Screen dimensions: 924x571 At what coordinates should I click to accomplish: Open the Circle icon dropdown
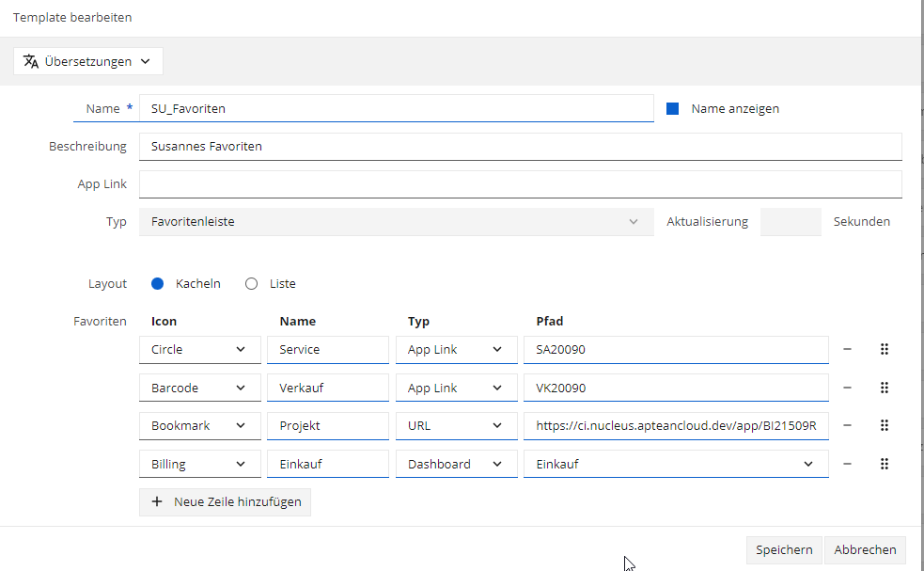click(x=200, y=349)
